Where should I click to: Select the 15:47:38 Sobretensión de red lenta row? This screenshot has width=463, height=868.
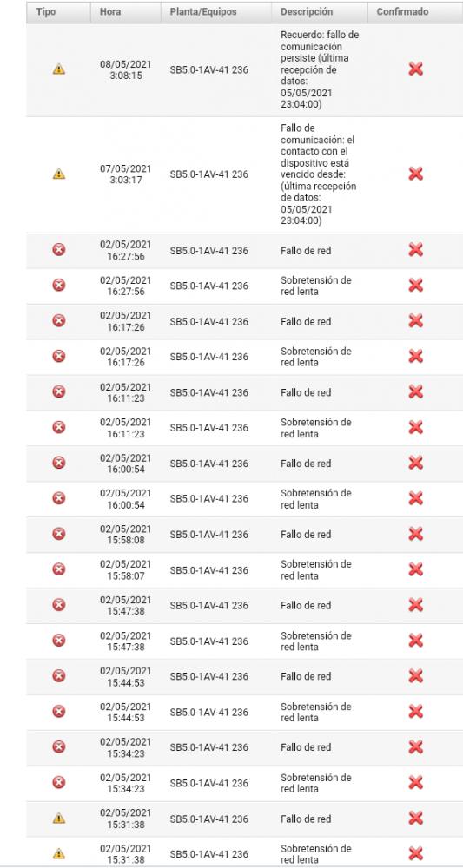point(244,641)
